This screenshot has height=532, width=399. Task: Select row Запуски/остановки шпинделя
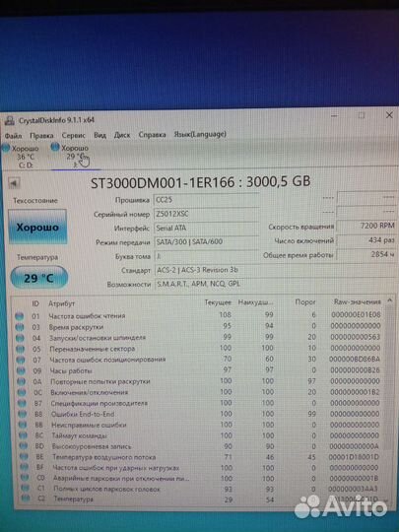199,338
